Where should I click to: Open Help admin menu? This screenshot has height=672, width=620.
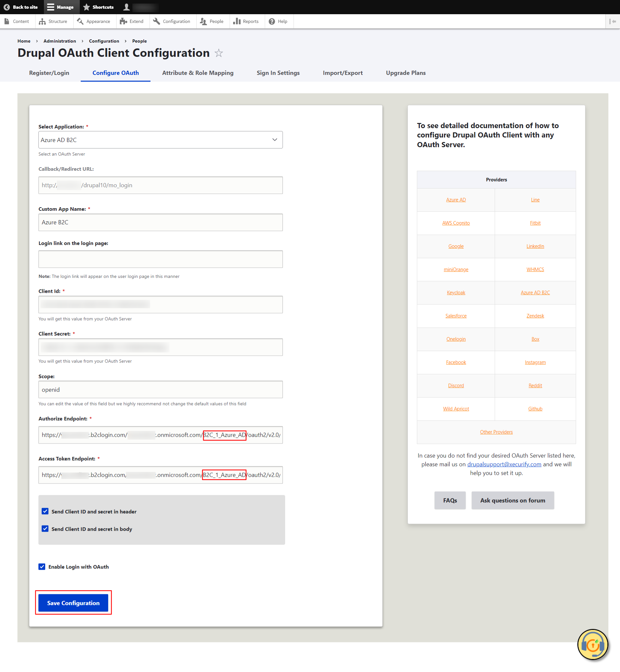(278, 21)
